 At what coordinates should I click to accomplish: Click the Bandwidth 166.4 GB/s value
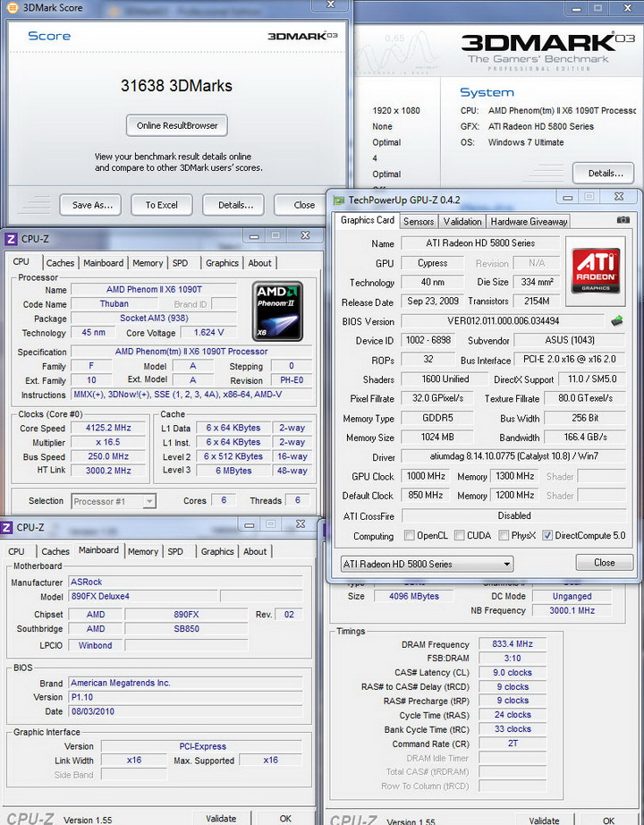(585, 438)
